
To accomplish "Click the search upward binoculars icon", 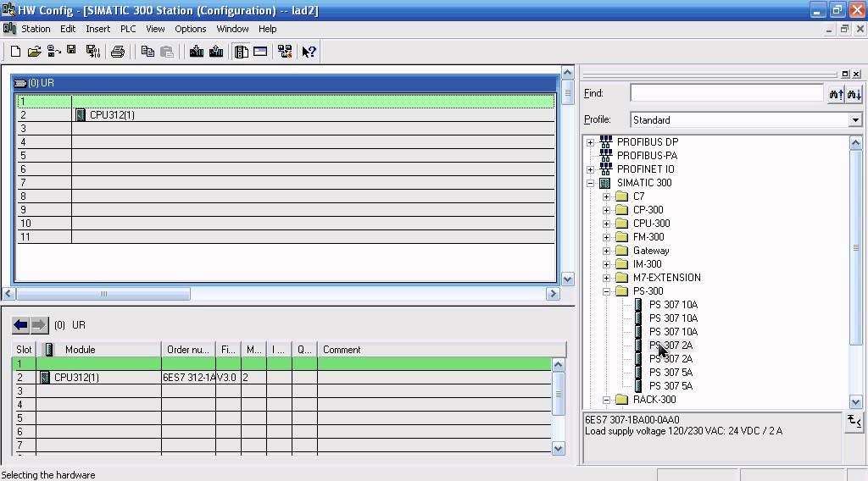I will (x=836, y=94).
